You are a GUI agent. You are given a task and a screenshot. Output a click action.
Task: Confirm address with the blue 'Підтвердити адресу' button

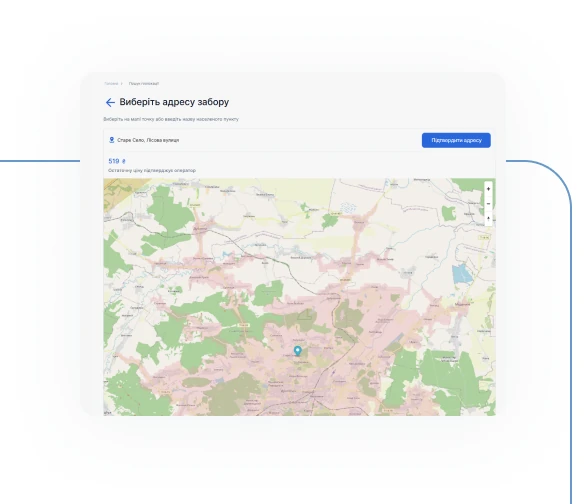pos(456,140)
